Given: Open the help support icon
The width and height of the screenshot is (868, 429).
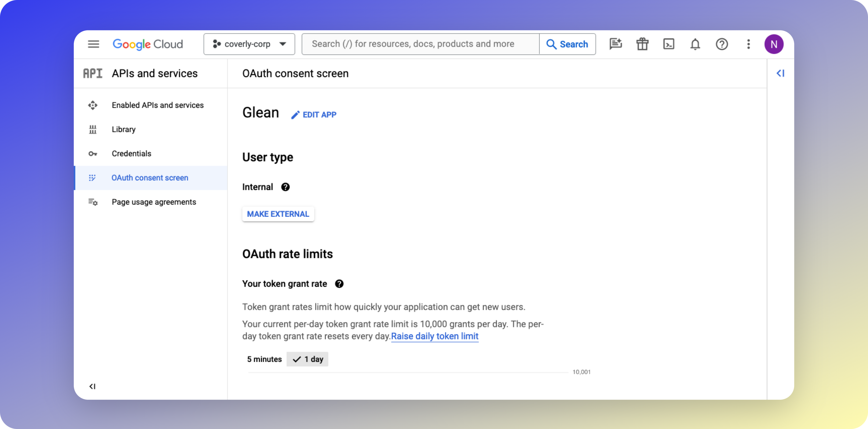Looking at the screenshot, I should [721, 44].
